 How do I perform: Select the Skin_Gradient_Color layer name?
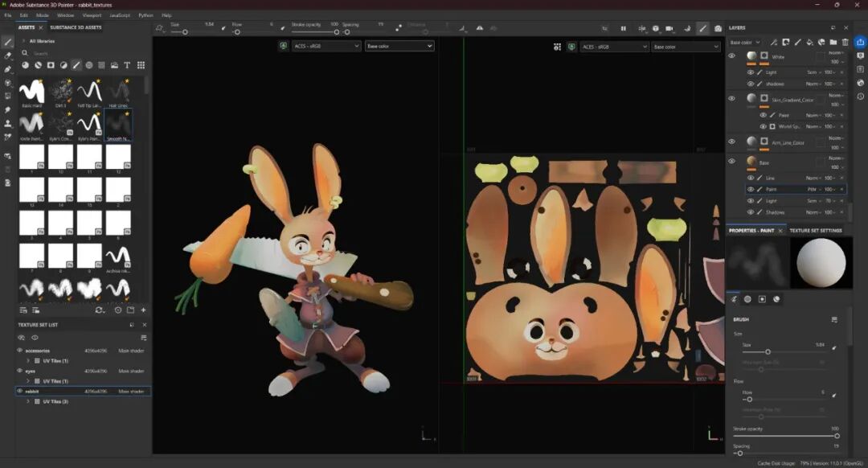792,101
